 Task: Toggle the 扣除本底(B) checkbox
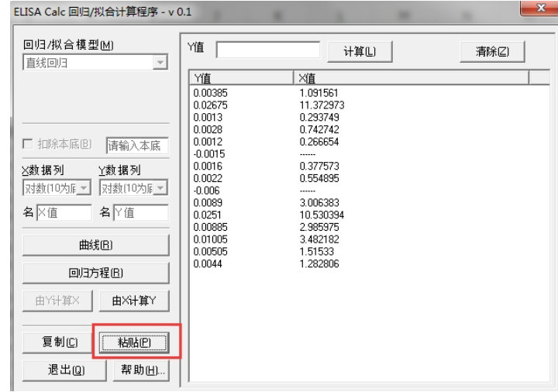point(27,144)
